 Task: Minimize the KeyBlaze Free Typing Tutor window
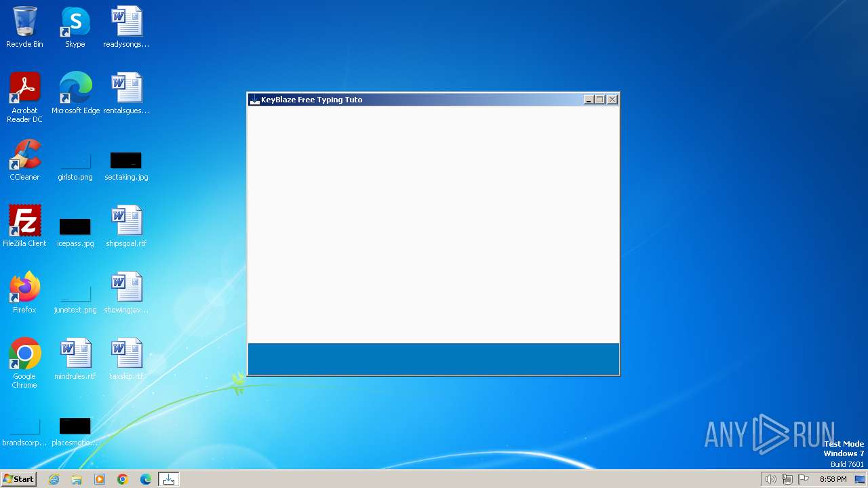[x=589, y=100]
